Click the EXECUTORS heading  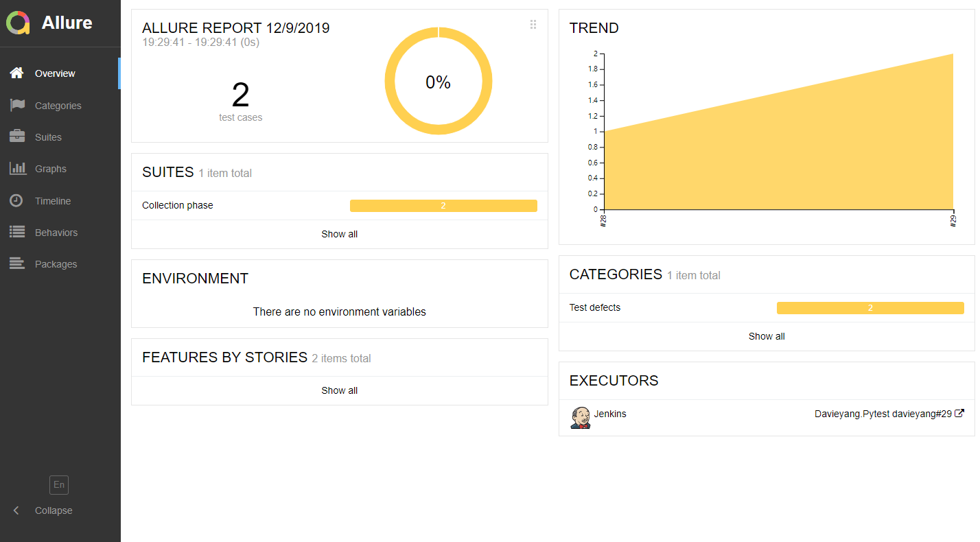tap(614, 381)
